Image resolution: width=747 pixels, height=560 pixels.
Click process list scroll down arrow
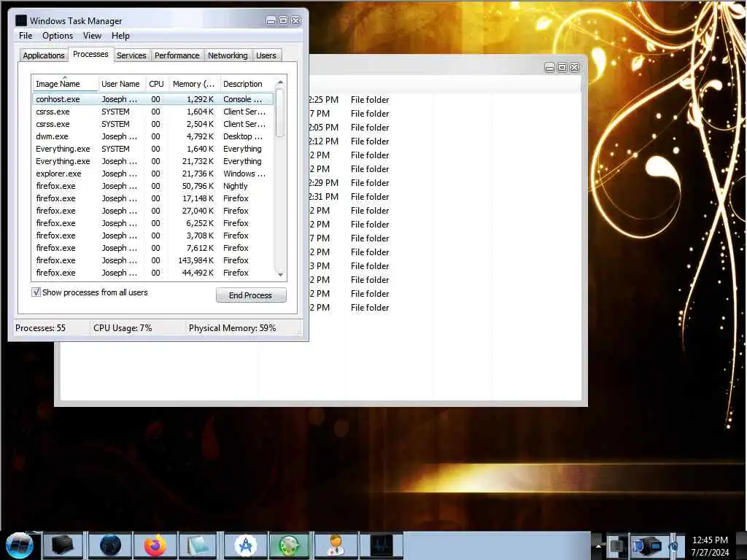coord(280,274)
